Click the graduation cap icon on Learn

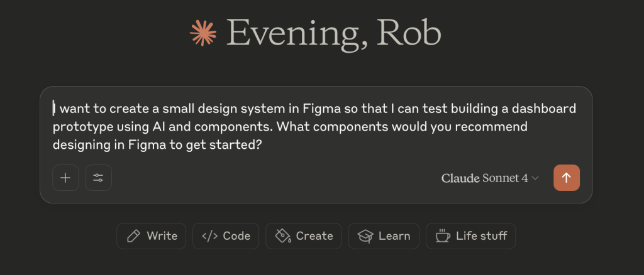[x=365, y=236]
